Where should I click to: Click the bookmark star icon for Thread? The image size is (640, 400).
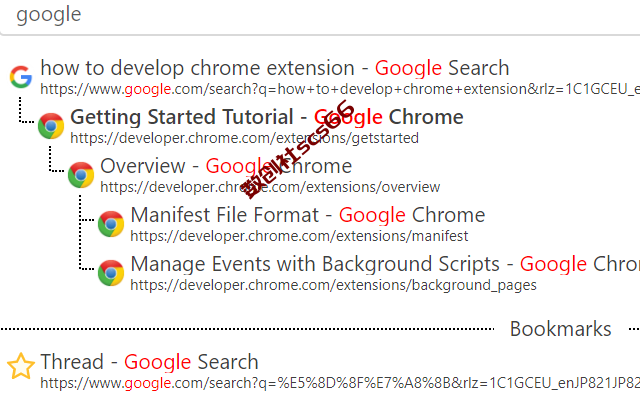coord(21,366)
